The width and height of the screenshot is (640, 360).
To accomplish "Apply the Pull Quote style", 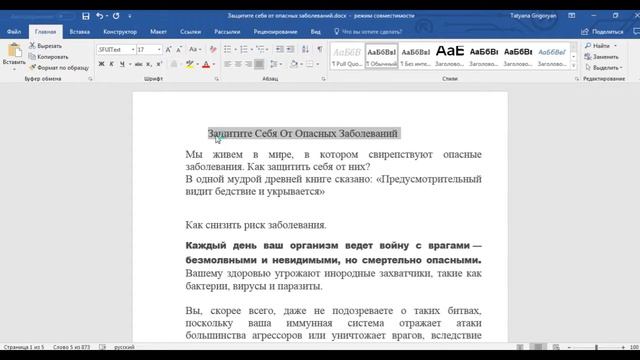I will pyautogui.click(x=347, y=56).
